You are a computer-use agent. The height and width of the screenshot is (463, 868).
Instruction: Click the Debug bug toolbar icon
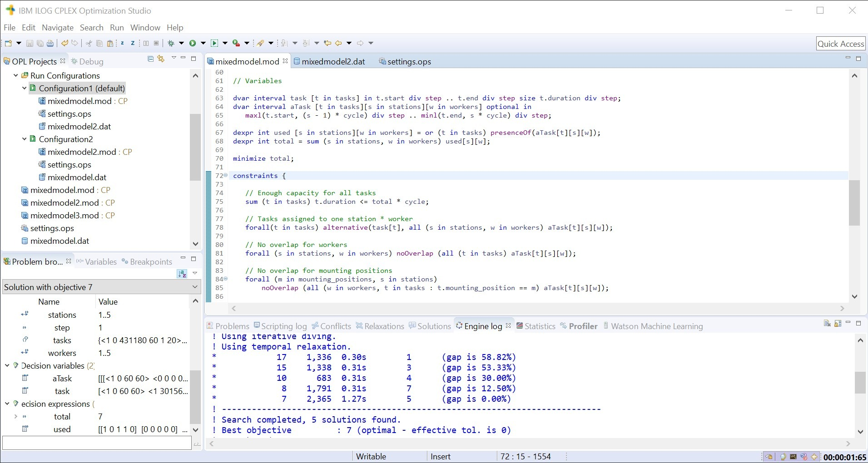[171, 43]
